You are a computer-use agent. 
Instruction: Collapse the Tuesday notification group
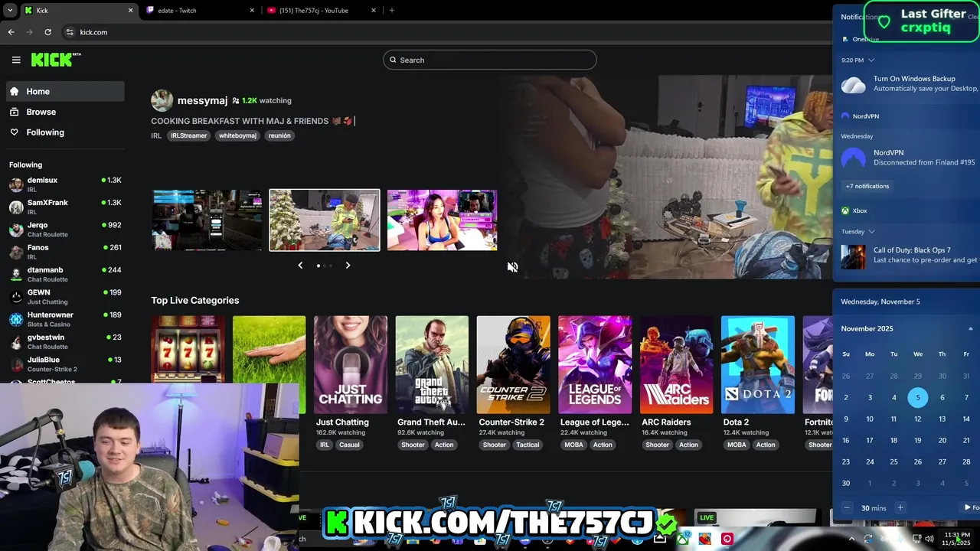[871, 231]
